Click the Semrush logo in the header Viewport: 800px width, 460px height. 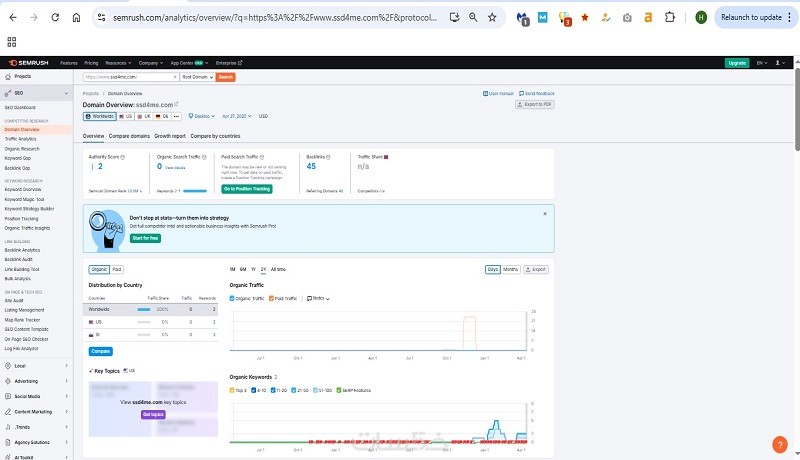[x=29, y=63]
